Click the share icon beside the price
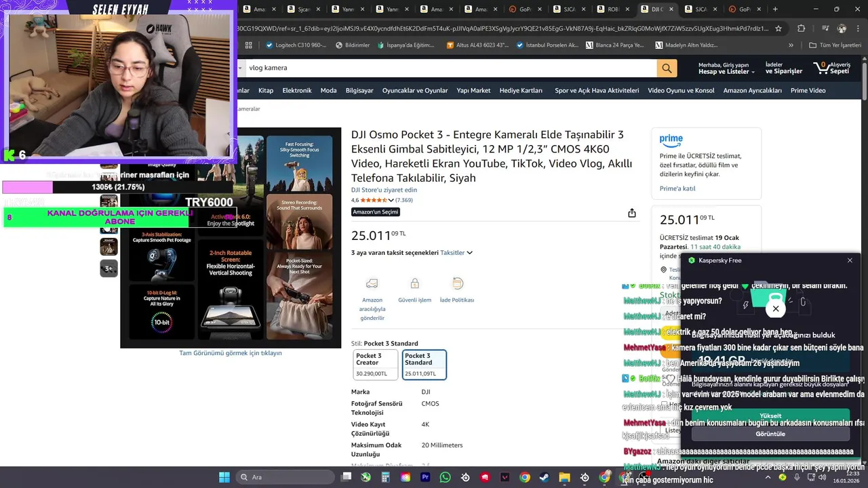 point(632,213)
